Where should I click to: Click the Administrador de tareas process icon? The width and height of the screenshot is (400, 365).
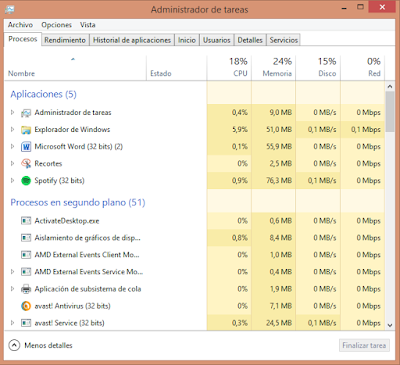tap(26, 113)
